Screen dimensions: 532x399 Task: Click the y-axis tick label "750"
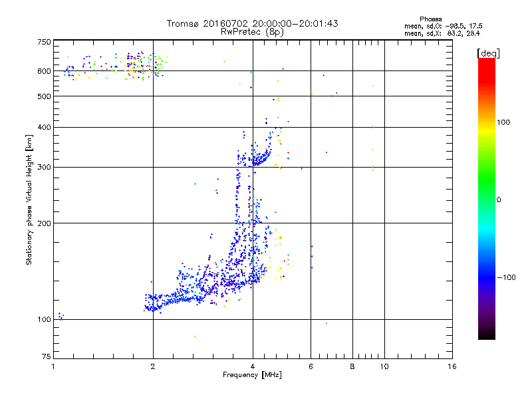[45, 42]
